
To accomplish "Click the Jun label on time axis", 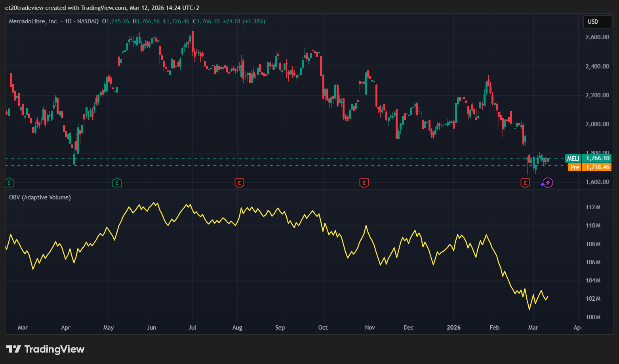I will (x=151, y=328).
